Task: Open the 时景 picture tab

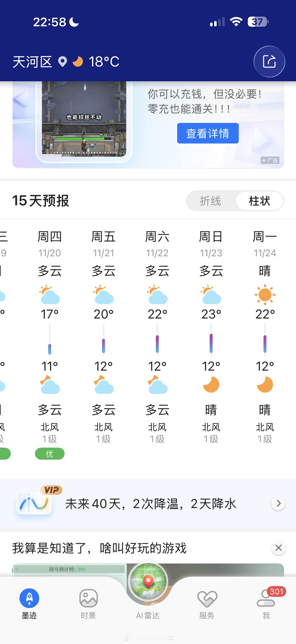Action: [88, 603]
